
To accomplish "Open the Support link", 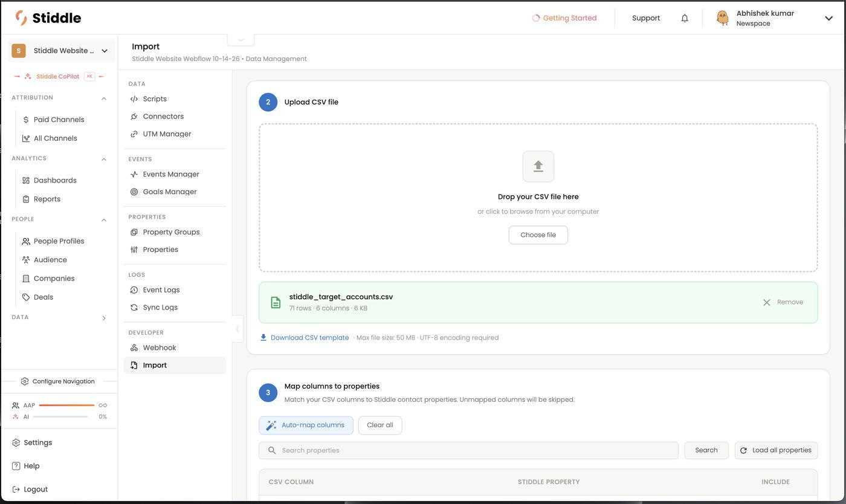I will (646, 18).
